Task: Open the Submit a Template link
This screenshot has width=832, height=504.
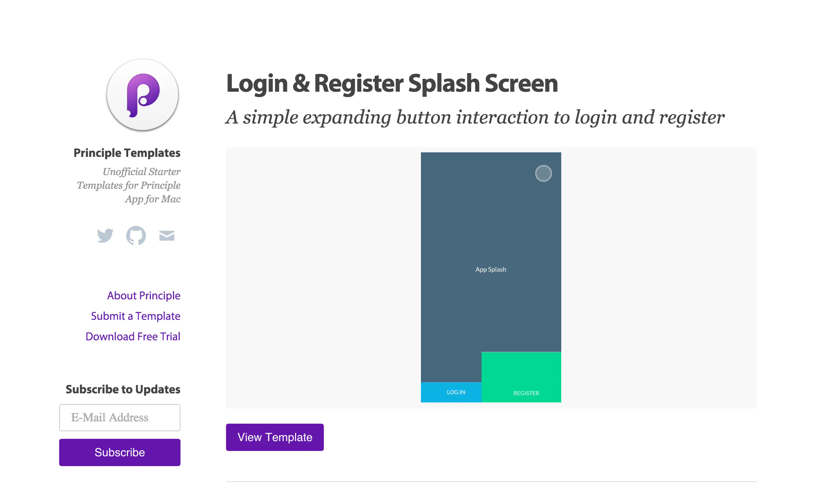Action: pos(136,316)
